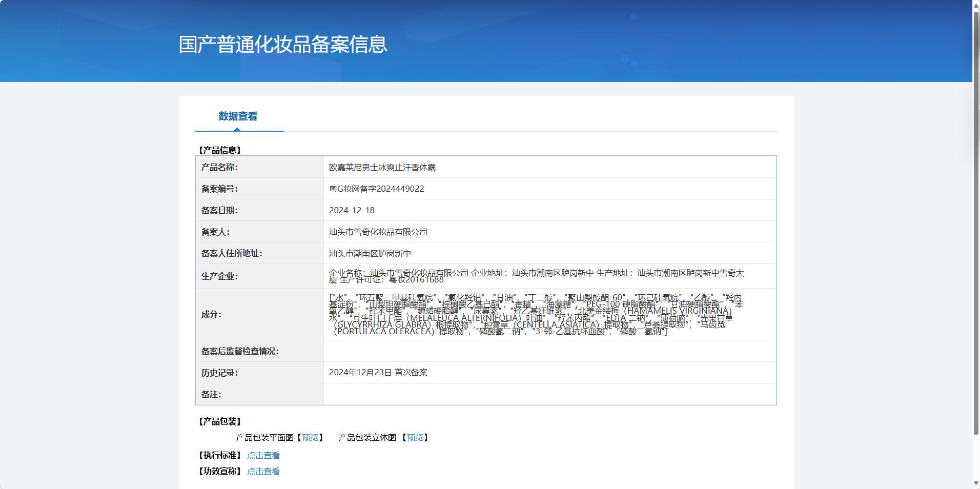
Task: Click the scrollbar down arrow
Action: pyautogui.click(x=976, y=484)
